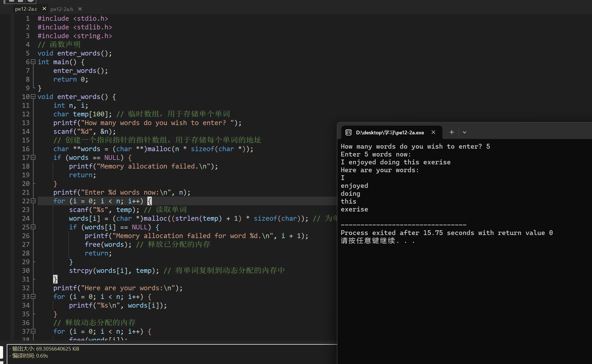Click 'Here are your words' printf line

[118, 288]
